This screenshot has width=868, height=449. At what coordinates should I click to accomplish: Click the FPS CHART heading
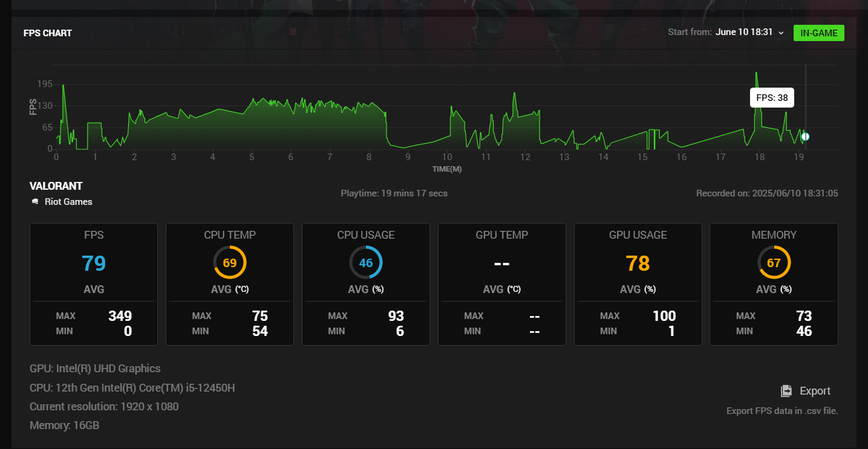point(48,33)
